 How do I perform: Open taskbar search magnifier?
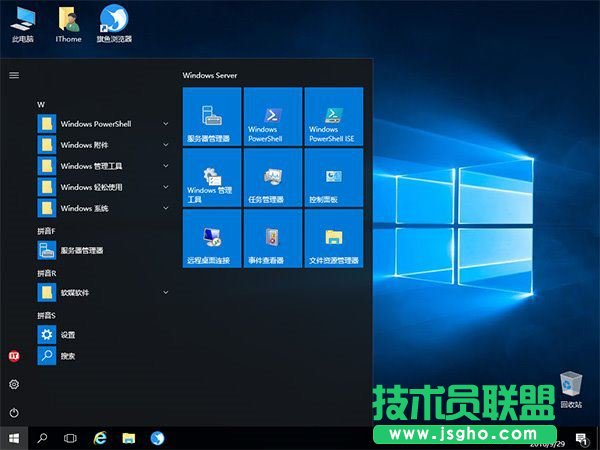42,438
